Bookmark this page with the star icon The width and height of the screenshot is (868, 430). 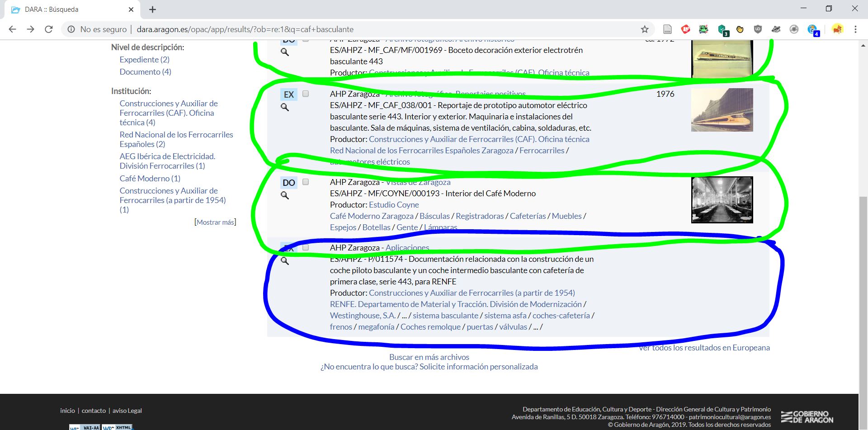click(x=645, y=29)
